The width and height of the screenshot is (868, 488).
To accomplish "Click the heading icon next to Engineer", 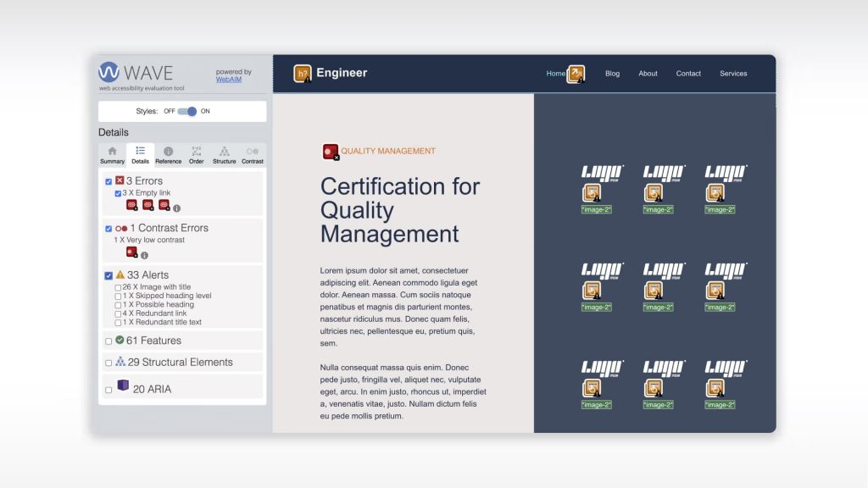I will (x=302, y=74).
